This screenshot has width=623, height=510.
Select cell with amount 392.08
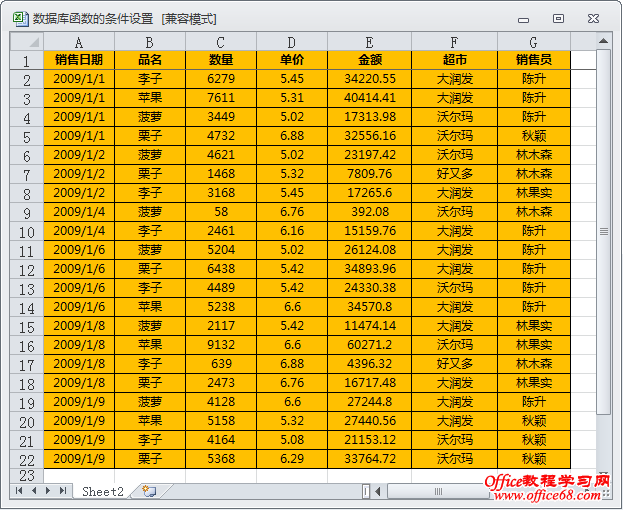click(370, 212)
